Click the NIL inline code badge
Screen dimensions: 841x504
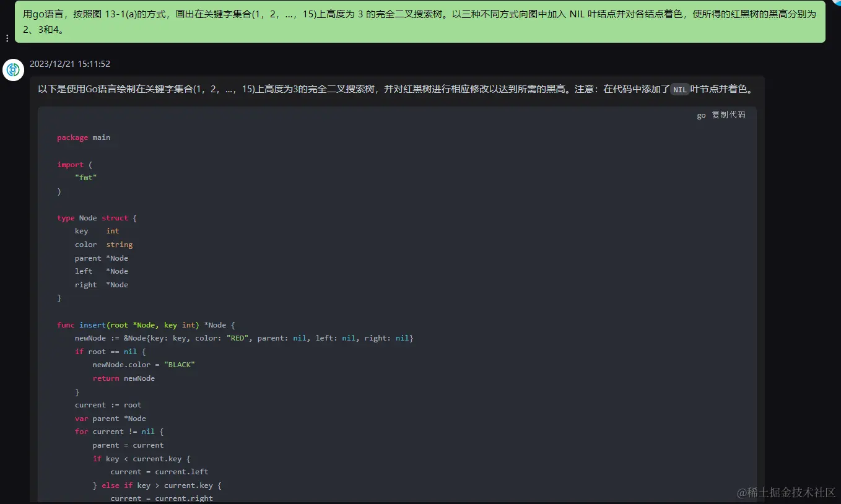pyautogui.click(x=679, y=89)
